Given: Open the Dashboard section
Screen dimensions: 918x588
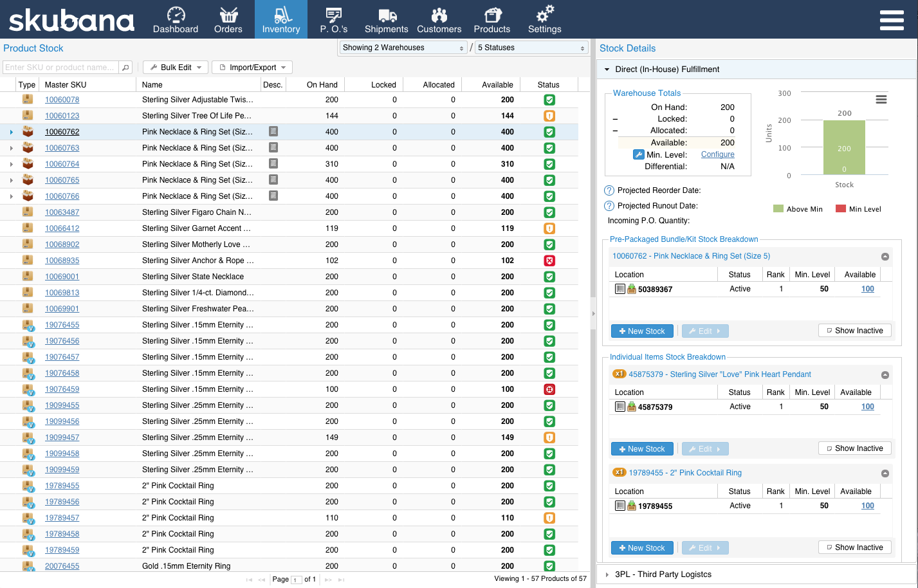Looking at the screenshot, I should [x=176, y=19].
